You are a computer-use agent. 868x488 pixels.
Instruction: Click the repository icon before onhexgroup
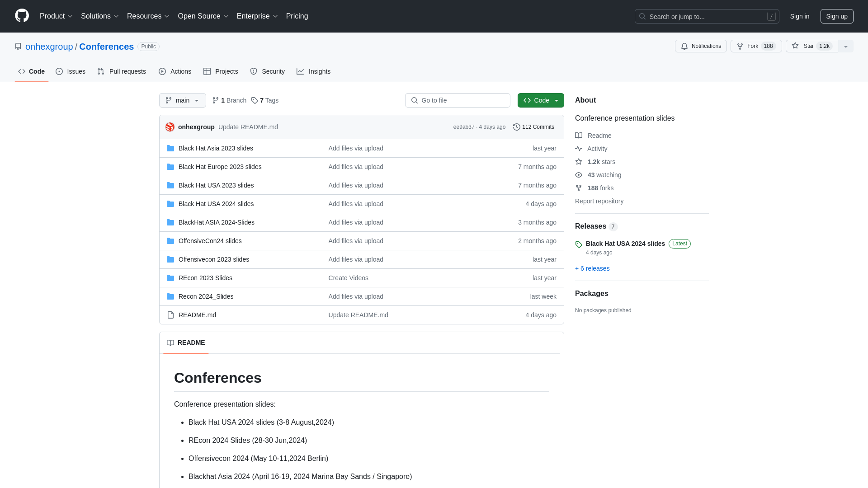18,47
